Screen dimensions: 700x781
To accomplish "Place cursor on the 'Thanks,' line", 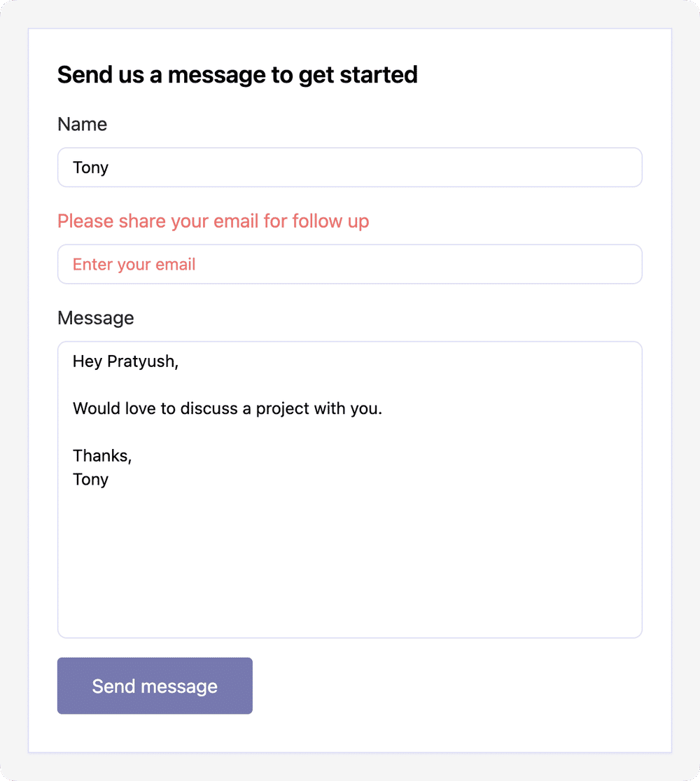I will pos(102,456).
